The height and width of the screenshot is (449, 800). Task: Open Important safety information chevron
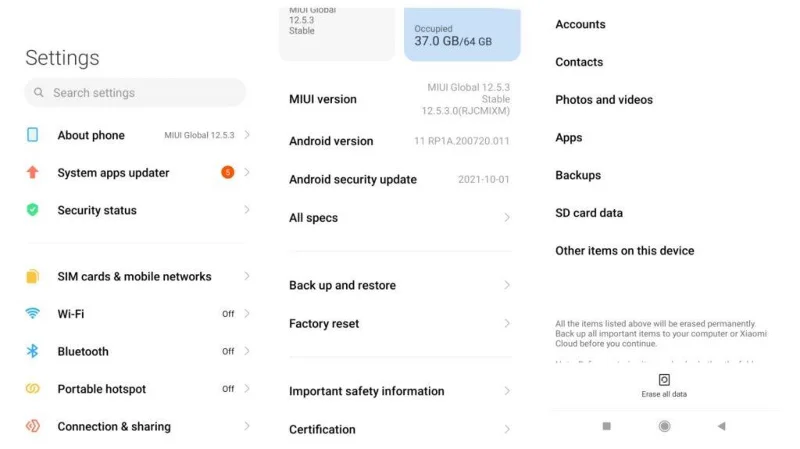pyautogui.click(x=507, y=391)
